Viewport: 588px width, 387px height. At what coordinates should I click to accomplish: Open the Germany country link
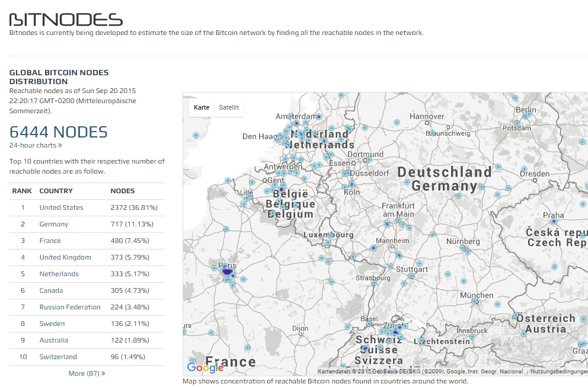pyautogui.click(x=54, y=224)
